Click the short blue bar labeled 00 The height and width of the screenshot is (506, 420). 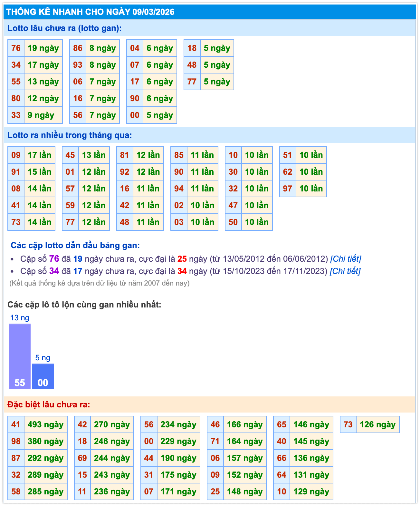click(43, 376)
